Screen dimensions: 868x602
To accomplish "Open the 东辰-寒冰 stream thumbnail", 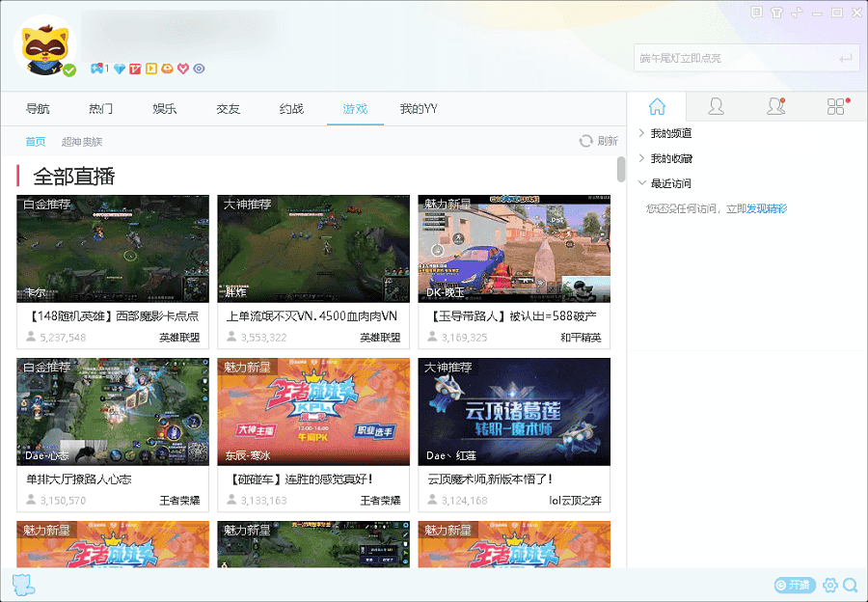I will click(x=313, y=412).
